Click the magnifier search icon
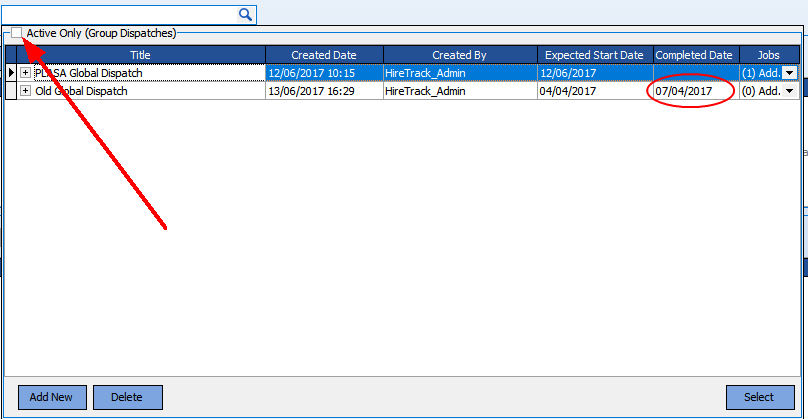 (246, 14)
